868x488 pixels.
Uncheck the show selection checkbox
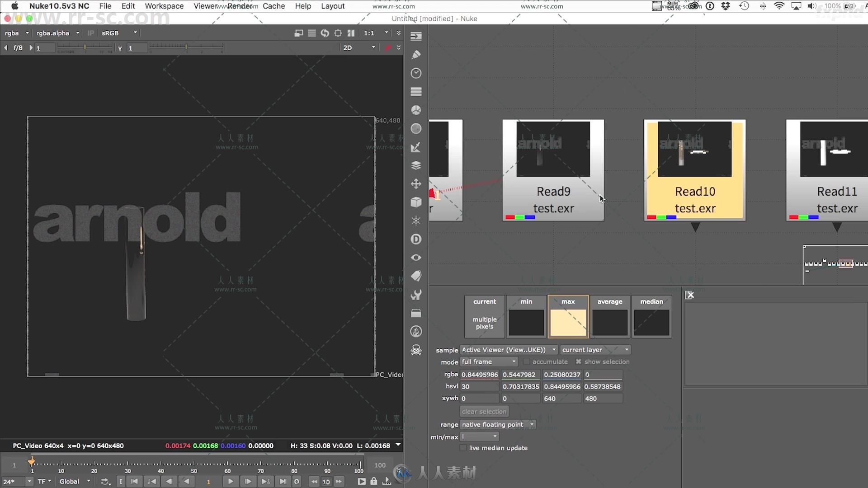click(x=578, y=361)
